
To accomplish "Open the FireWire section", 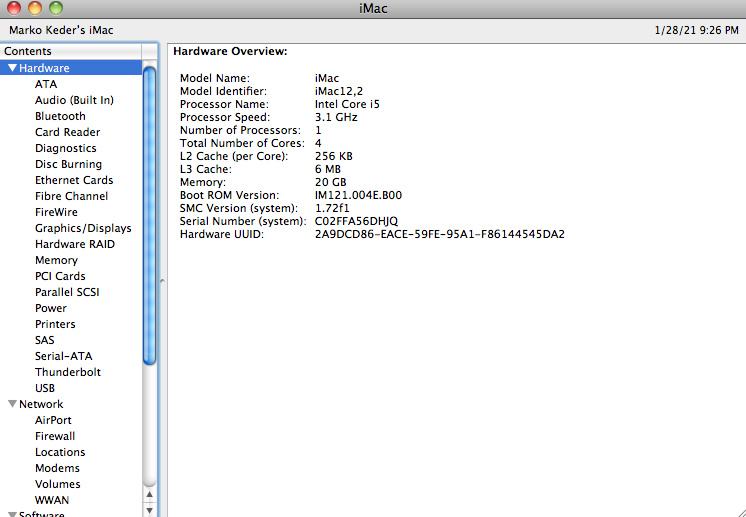I will pos(56,212).
